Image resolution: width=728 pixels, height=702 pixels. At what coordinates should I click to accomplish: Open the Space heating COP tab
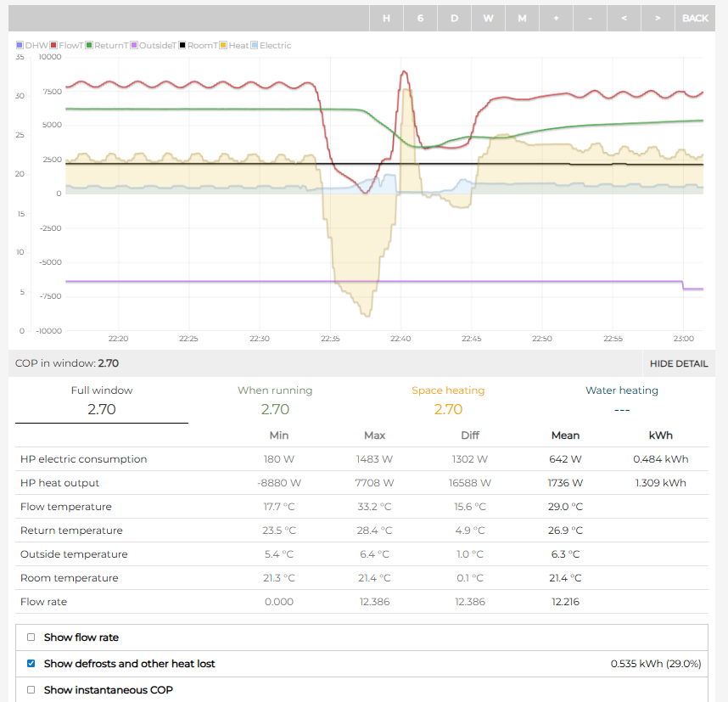[x=448, y=401]
